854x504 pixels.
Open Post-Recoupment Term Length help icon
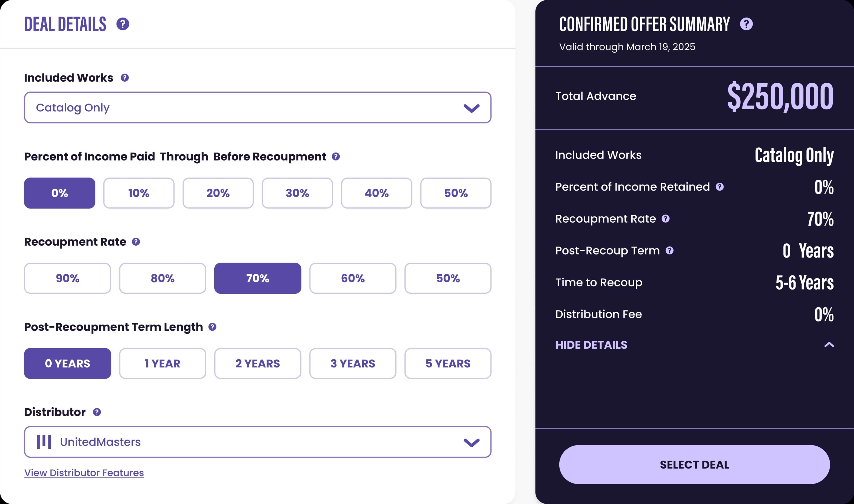point(212,327)
